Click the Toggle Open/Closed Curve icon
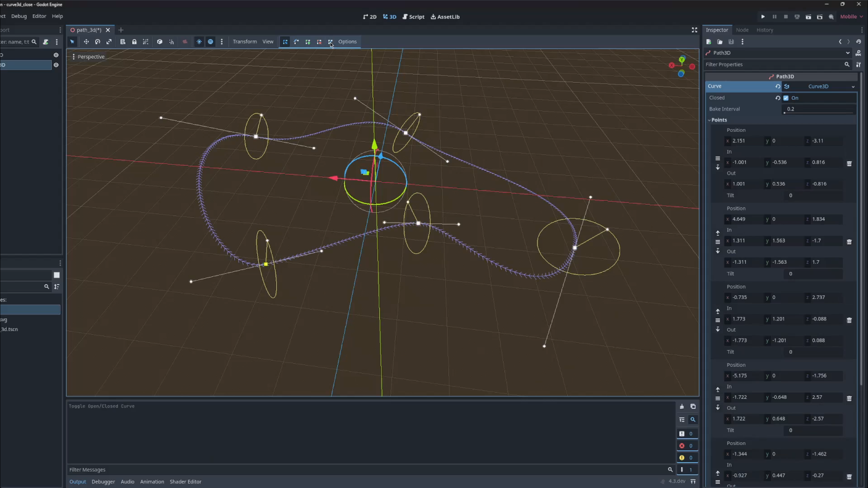Viewport: 868px width, 488px height. [331, 42]
